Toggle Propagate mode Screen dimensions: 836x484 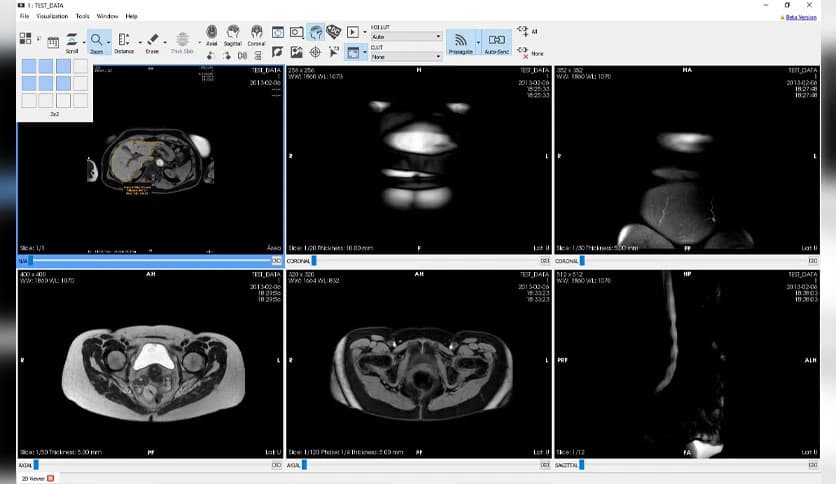460,43
